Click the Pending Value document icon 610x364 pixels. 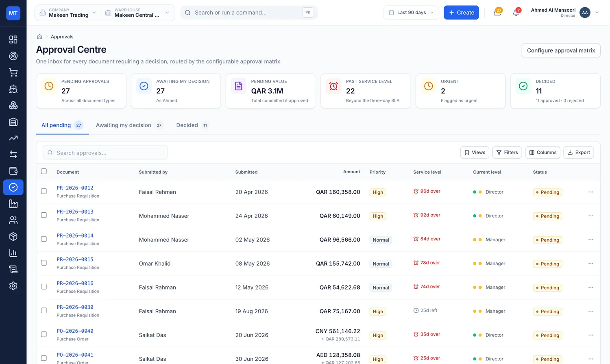pos(239,86)
